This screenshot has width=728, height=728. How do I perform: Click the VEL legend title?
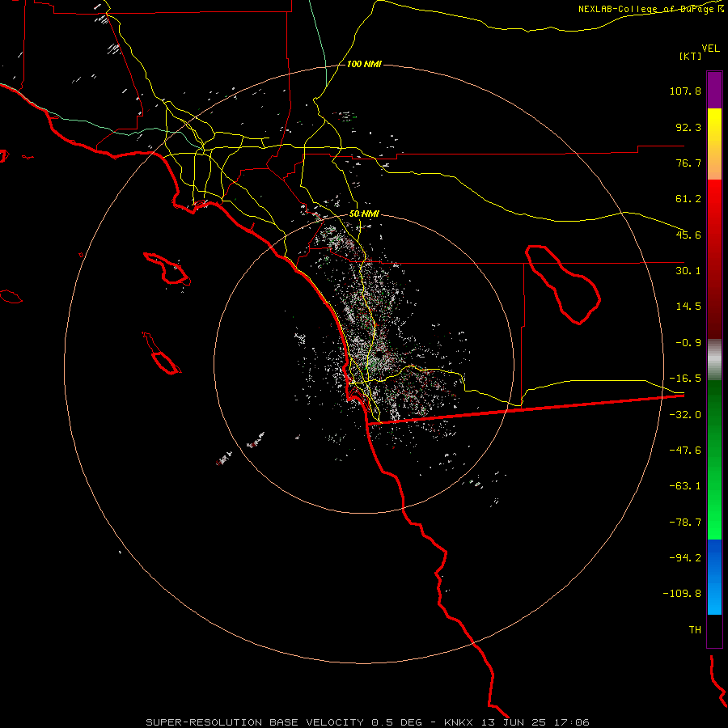[x=710, y=49]
